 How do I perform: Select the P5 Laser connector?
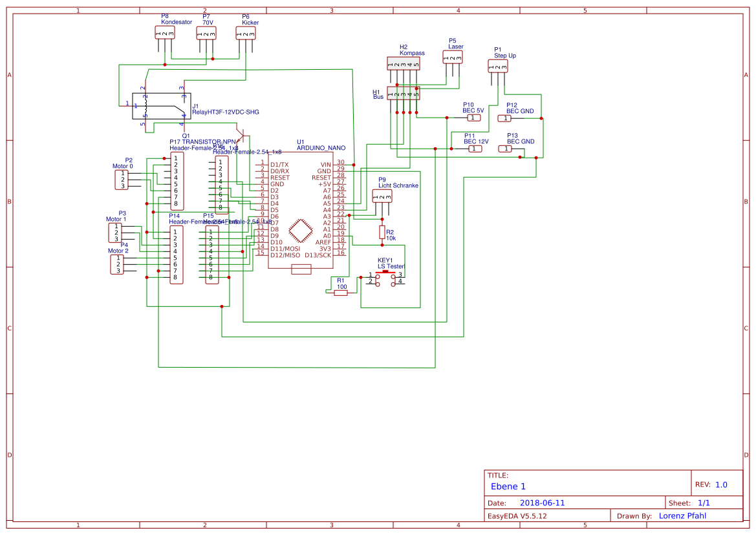pyautogui.click(x=453, y=58)
